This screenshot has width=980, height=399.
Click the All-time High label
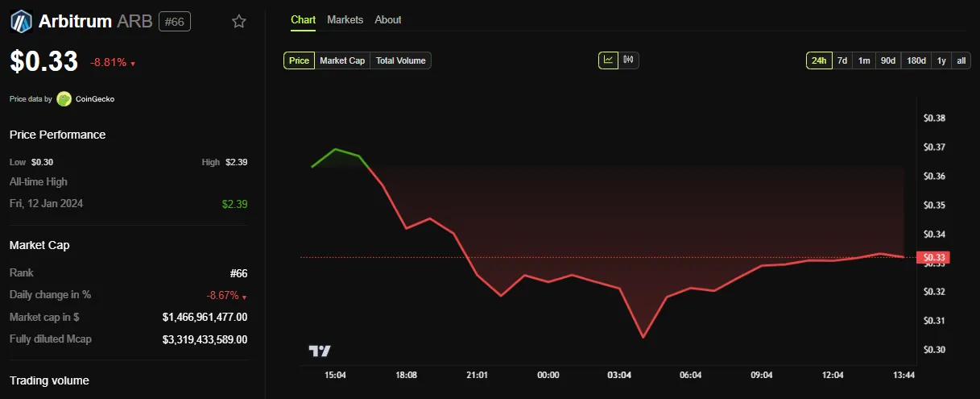[39, 182]
